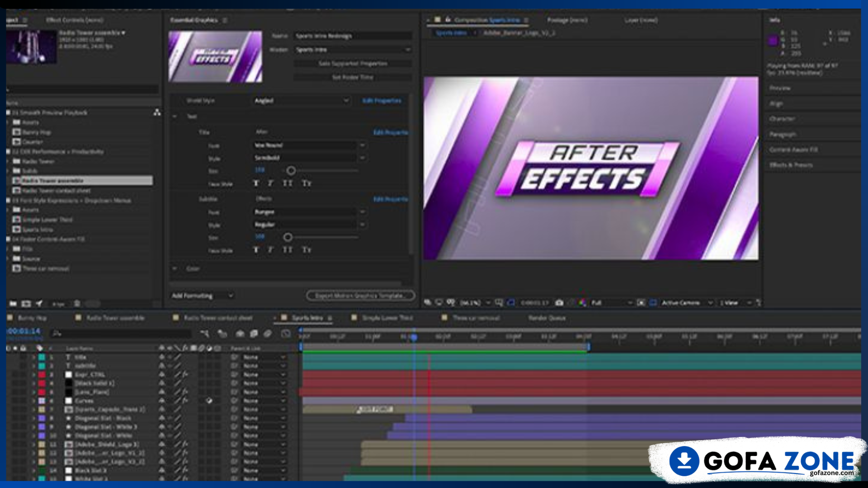
Task: Open the Shield Style Angled dropdown
Action: click(x=302, y=100)
